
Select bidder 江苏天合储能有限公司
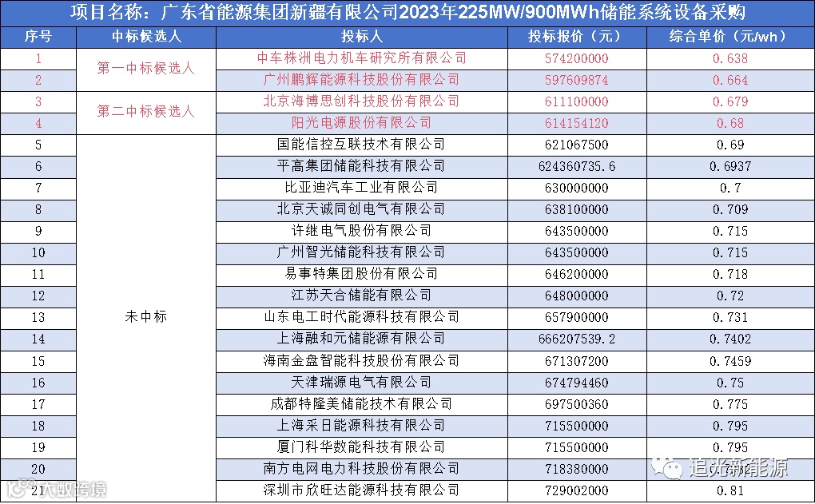pos(362,296)
